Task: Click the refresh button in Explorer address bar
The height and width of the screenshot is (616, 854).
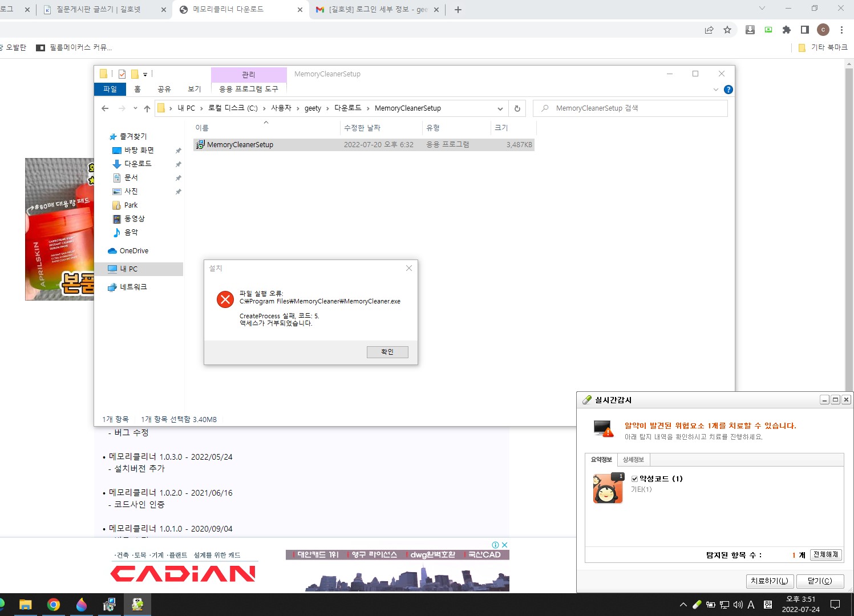Action: pos(517,108)
